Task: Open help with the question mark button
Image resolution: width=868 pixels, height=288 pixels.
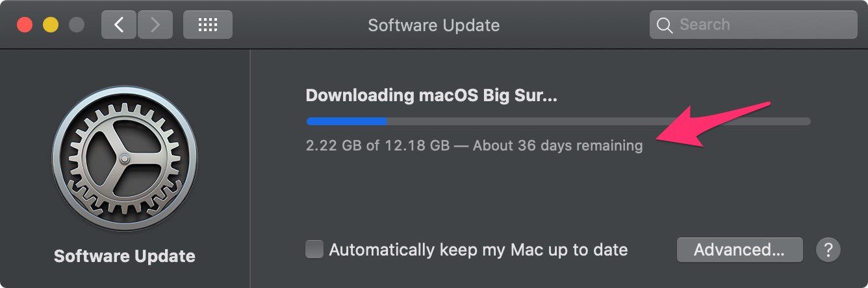Action: [828, 250]
